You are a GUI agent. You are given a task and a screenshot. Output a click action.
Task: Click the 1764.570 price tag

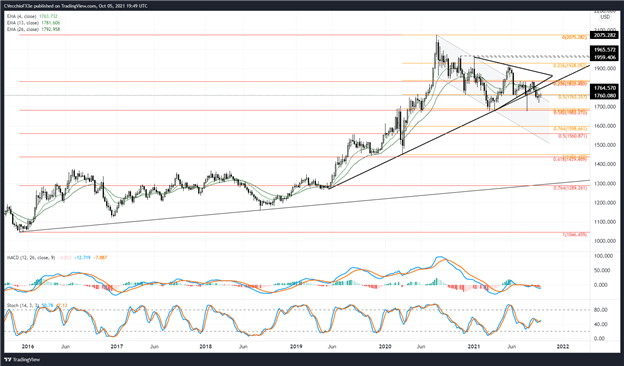click(x=604, y=88)
